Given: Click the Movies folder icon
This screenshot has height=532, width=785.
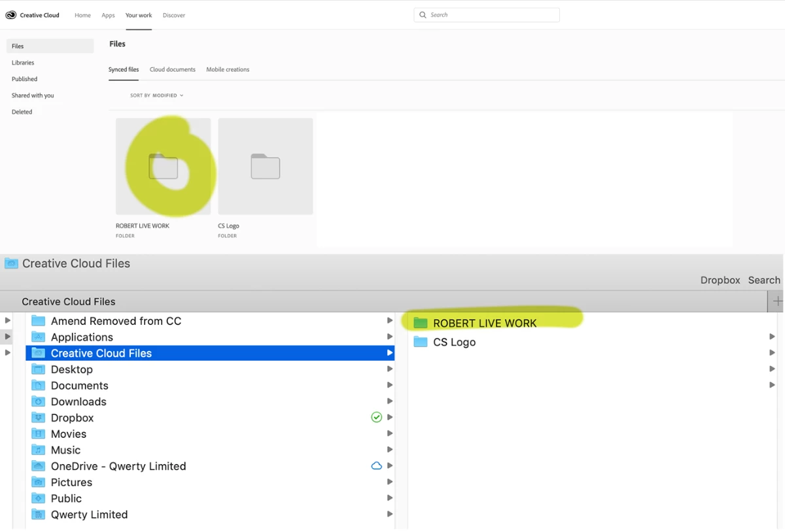Looking at the screenshot, I should [39, 434].
